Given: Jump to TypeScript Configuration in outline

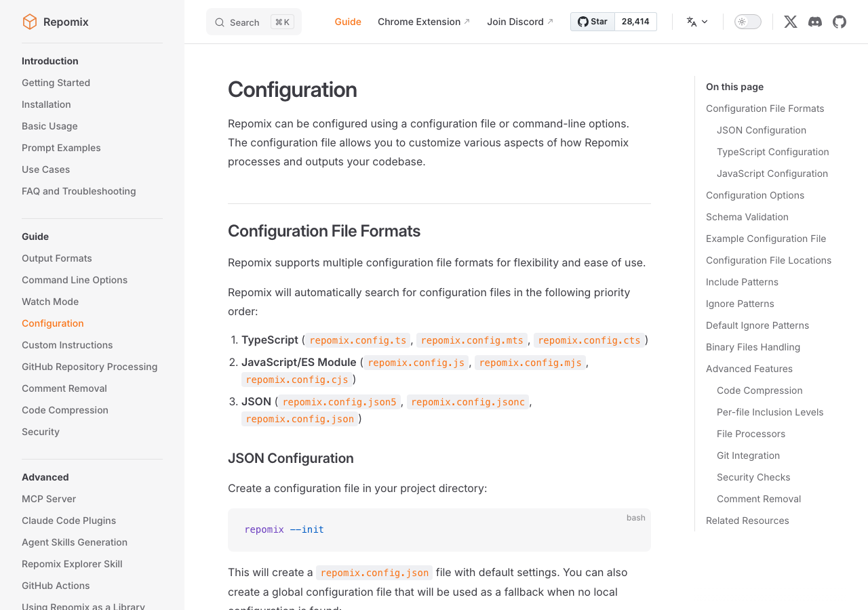Looking at the screenshot, I should [x=773, y=152].
